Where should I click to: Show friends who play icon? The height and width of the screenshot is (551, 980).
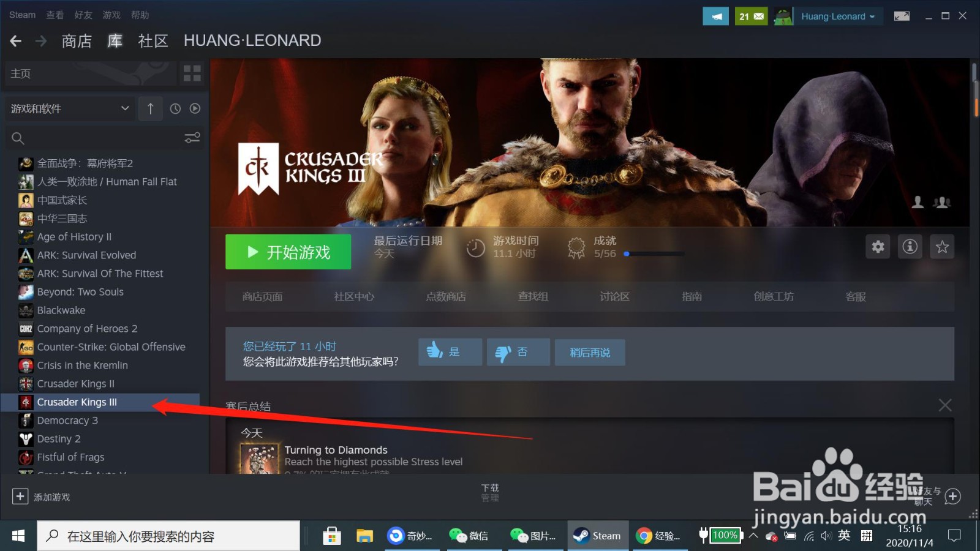[941, 202]
